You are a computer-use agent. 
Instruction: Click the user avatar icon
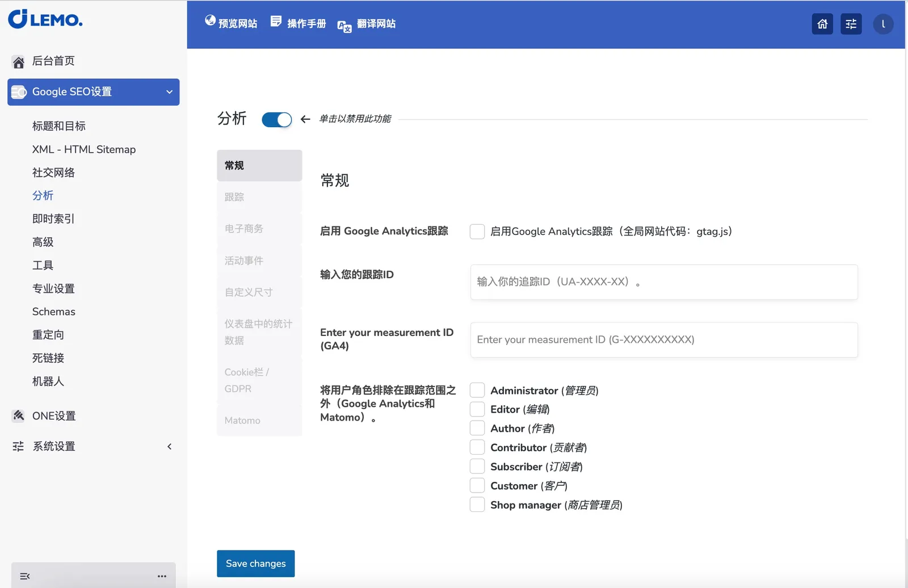(x=883, y=24)
